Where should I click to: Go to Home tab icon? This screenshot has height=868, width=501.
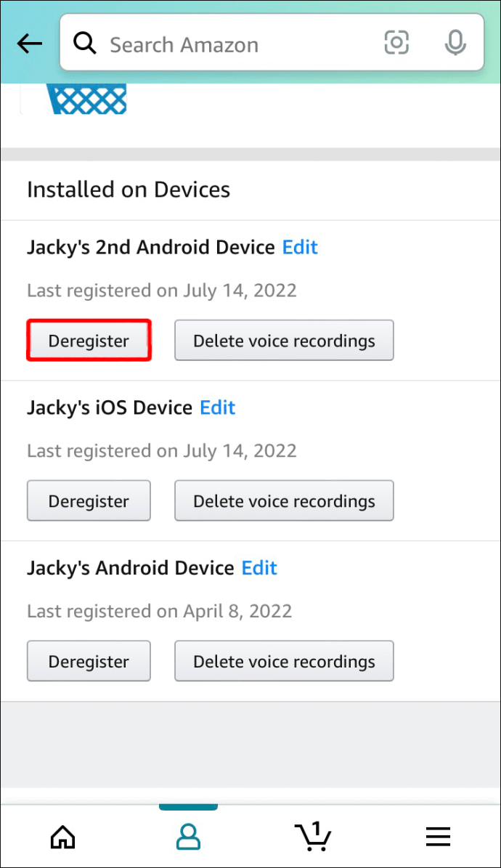[62, 837]
